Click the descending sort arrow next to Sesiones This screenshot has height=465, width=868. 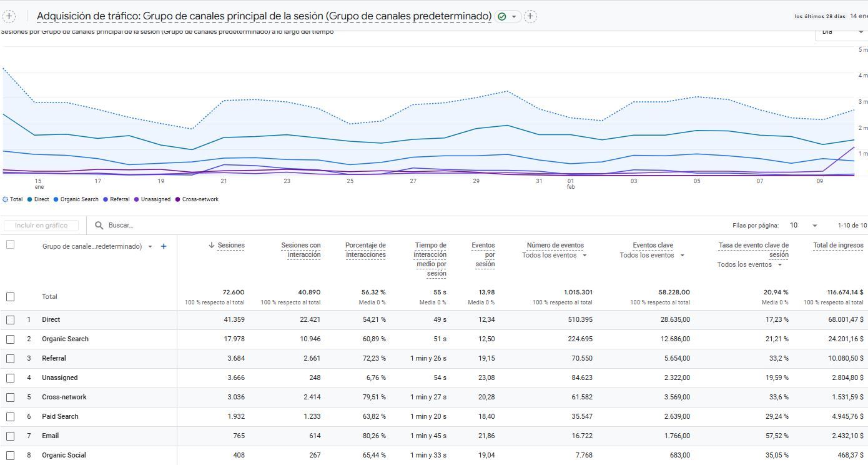(212, 245)
